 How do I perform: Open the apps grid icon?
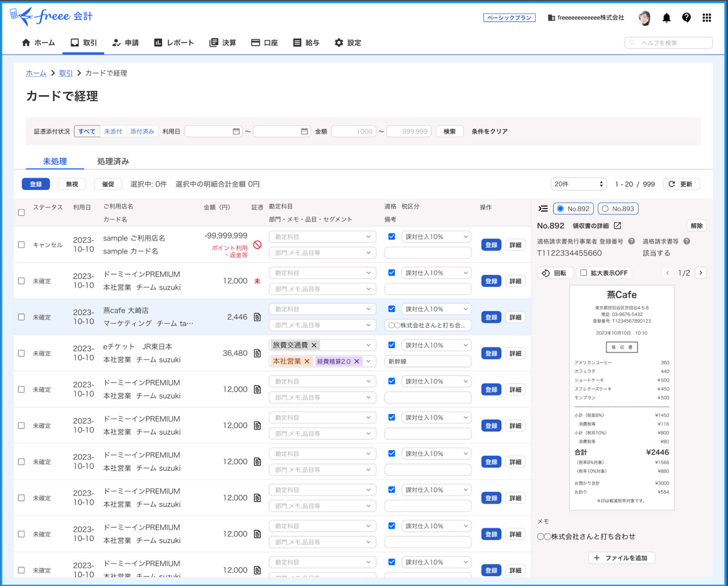[x=707, y=18]
